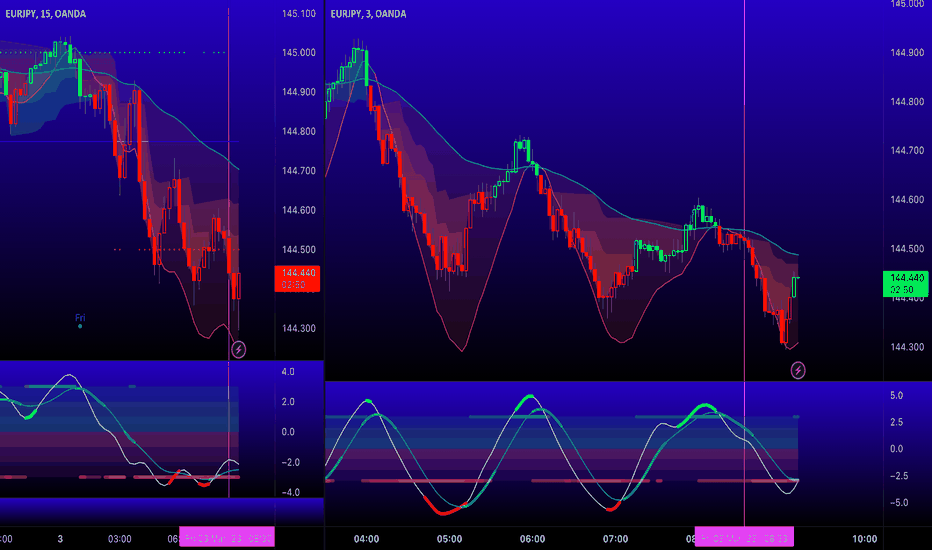Screen dimensions: 932x550
Task: Click 144.700 on the left chart price axis
Action: click(x=299, y=171)
